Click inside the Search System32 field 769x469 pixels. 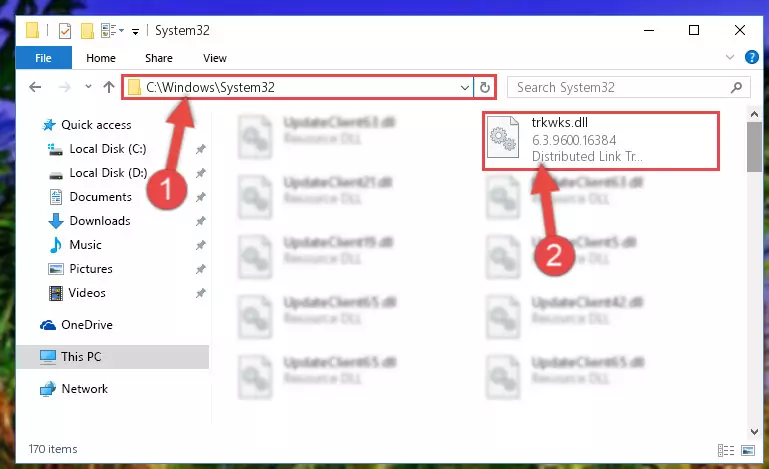coord(619,87)
